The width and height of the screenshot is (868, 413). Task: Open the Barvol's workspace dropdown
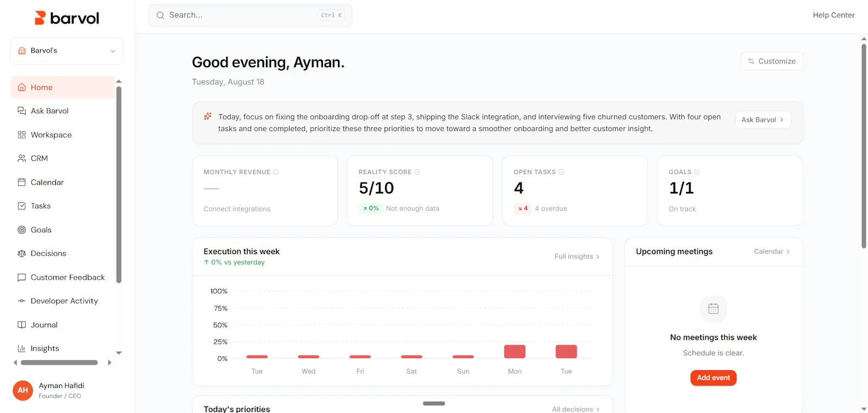click(x=67, y=51)
